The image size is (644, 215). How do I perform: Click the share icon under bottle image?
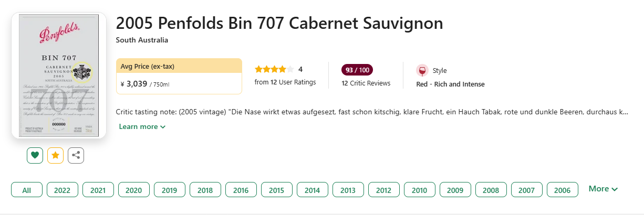click(76, 155)
